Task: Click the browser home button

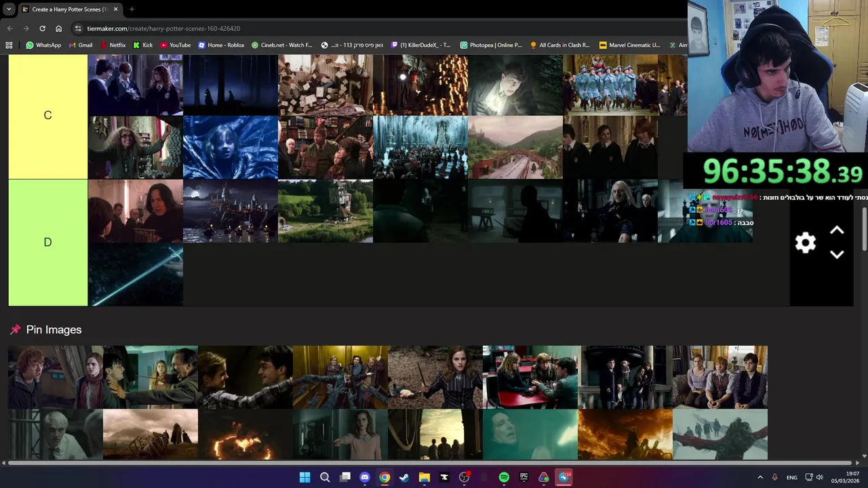Action: (58, 28)
